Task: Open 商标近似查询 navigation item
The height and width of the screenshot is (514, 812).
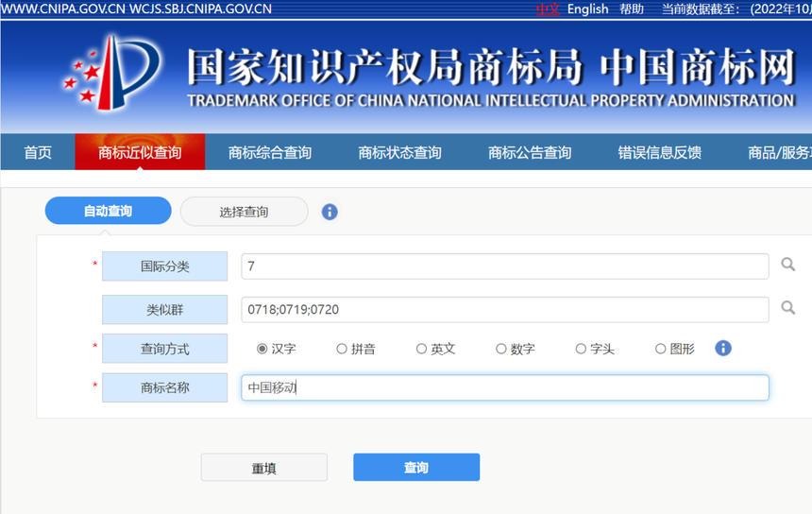Action: (x=140, y=152)
